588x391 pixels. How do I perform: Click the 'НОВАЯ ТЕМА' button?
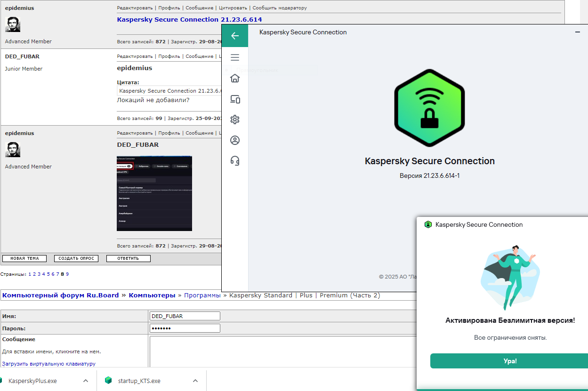tap(24, 258)
